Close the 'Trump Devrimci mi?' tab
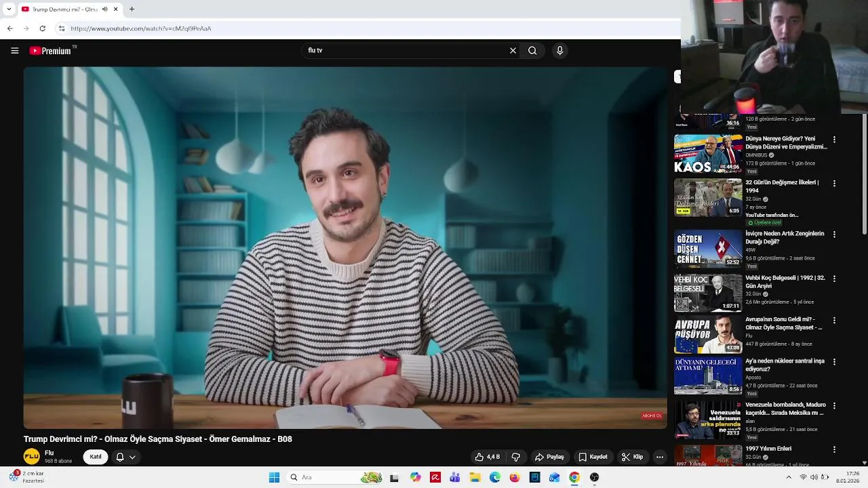 coord(115,9)
